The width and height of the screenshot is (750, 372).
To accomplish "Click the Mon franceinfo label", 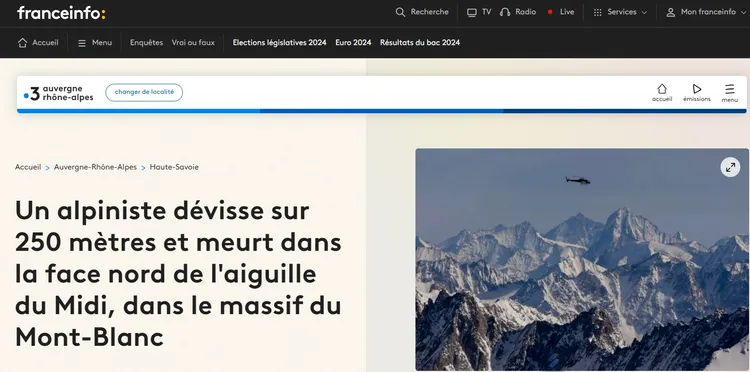I will [708, 12].
